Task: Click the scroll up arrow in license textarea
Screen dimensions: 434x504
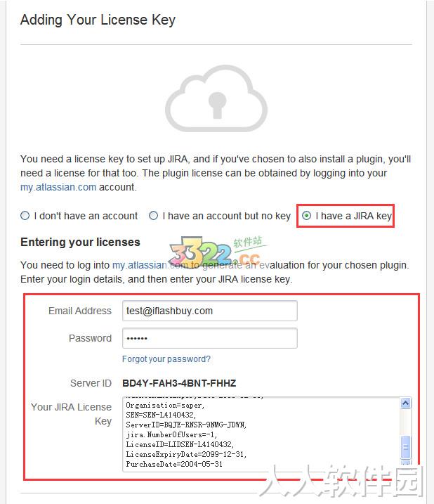Action: click(x=405, y=403)
